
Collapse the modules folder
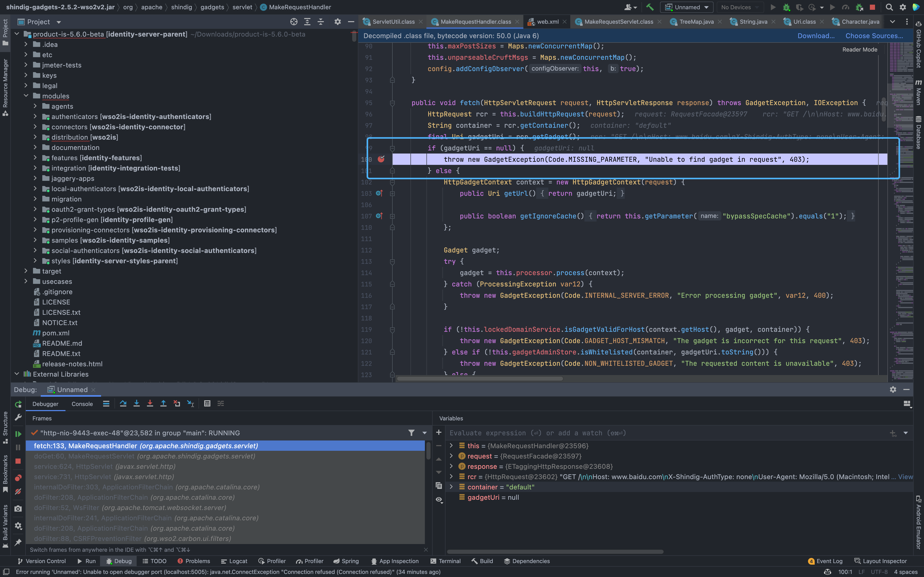pyautogui.click(x=26, y=96)
